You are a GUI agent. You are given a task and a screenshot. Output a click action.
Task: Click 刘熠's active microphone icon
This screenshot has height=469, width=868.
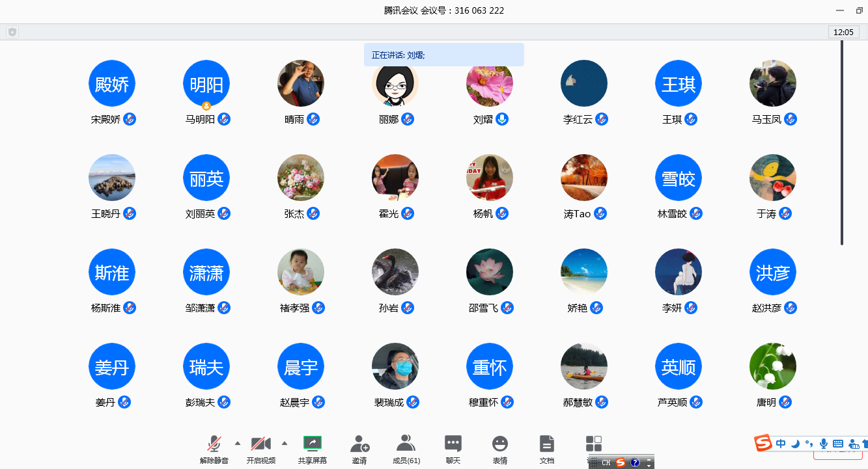coord(502,119)
